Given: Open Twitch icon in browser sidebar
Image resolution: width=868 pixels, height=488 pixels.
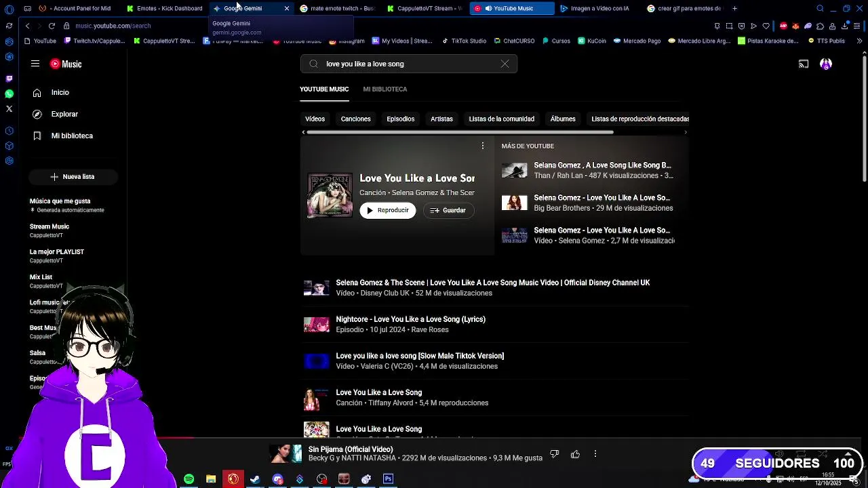Looking at the screenshot, I should [x=9, y=79].
